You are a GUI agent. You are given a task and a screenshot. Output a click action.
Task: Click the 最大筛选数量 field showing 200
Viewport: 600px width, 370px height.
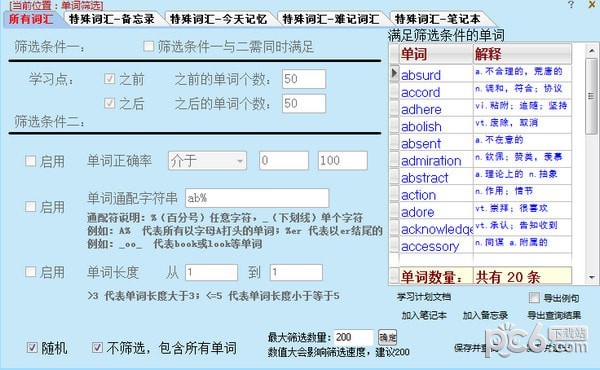click(x=353, y=337)
